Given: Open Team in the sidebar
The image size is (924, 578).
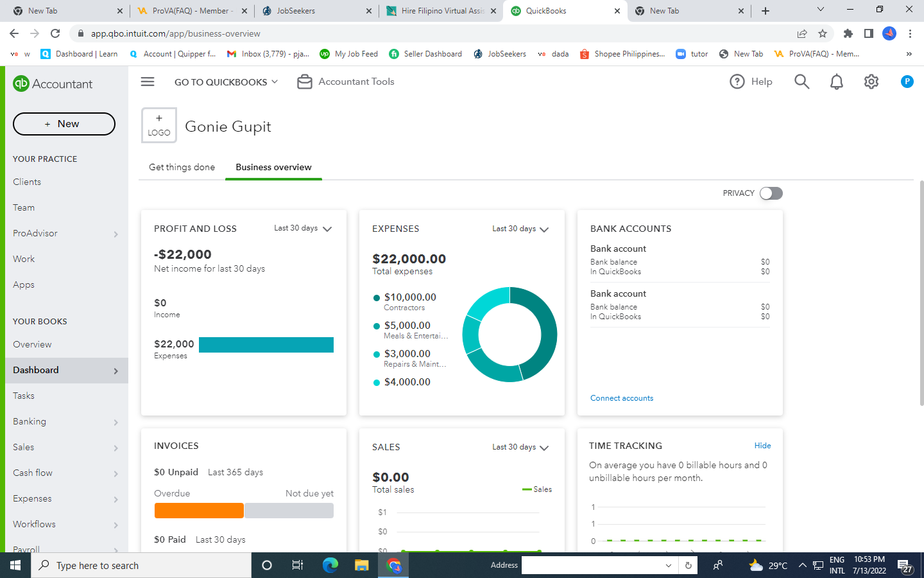Looking at the screenshot, I should tap(24, 207).
